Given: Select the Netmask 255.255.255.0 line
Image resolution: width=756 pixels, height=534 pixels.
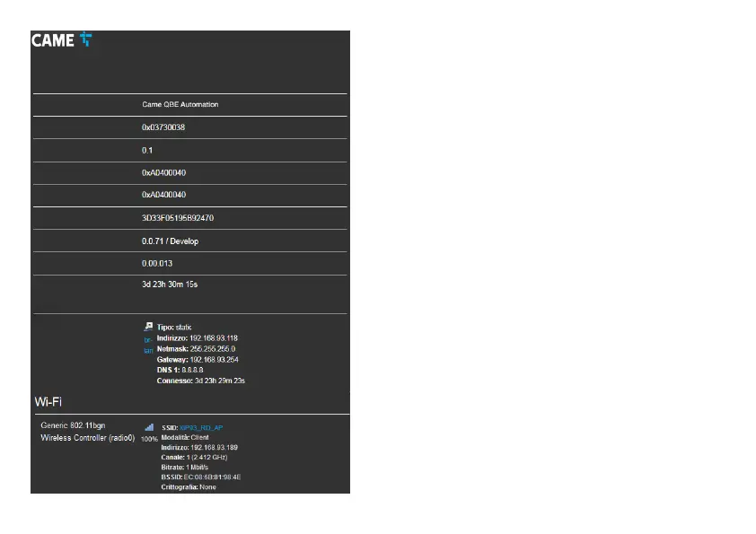Looking at the screenshot, I should point(197,349).
